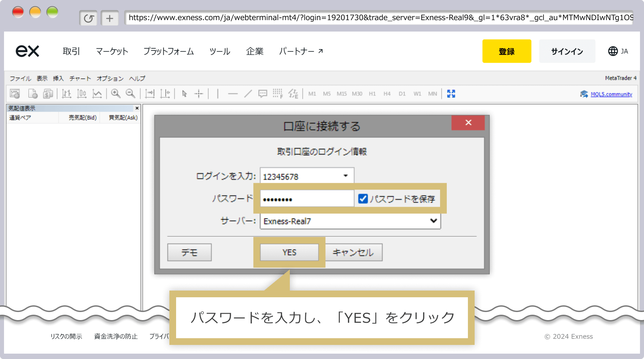The image size is (644, 359).
Task: Select the W1 timeframe
Action: (x=417, y=94)
